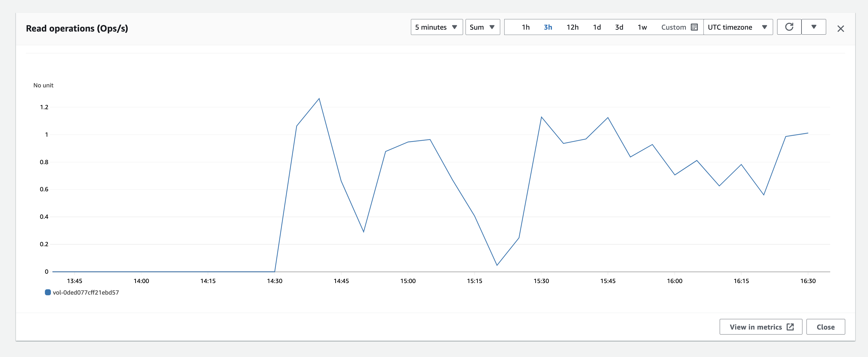Click the calendar icon next to Custom
868x357 pixels.
pos(694,27)
